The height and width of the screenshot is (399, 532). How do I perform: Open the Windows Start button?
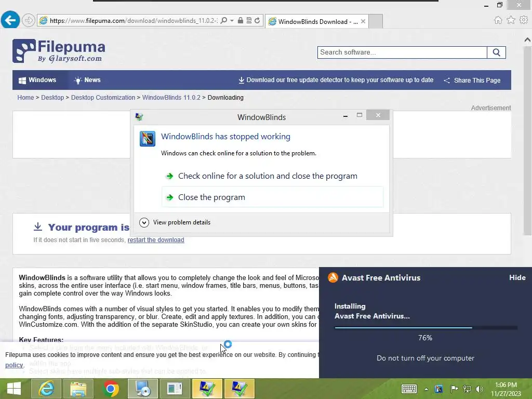point(14,389)
